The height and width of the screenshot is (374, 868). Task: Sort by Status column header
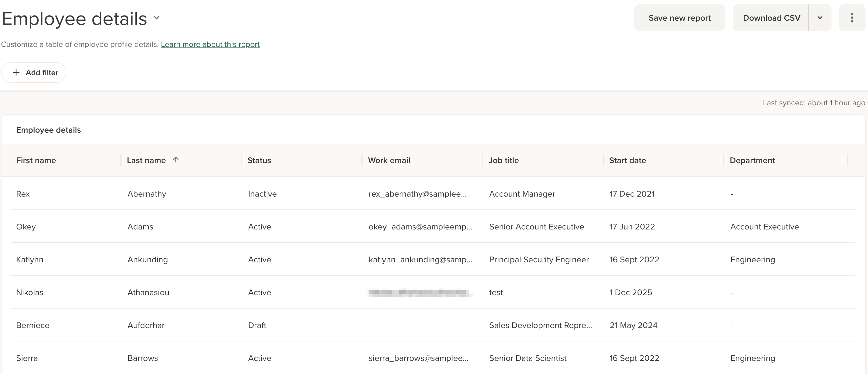(259, 161)
